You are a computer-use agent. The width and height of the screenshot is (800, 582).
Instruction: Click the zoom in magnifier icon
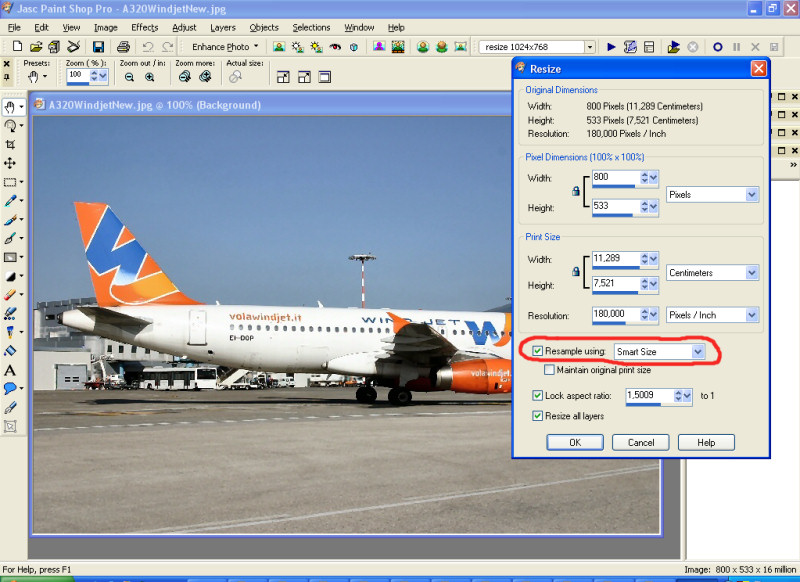click(x=149, y=77)
